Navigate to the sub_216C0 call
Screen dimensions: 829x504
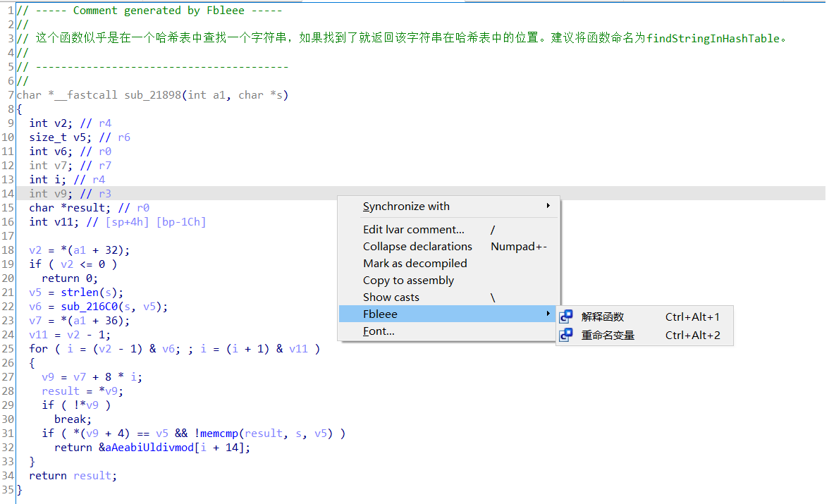point(92,306)
